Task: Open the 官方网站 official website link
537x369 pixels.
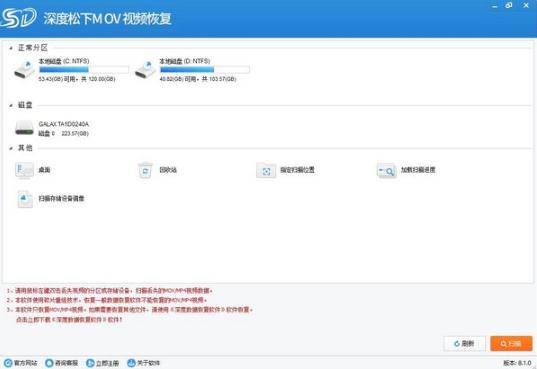Action: pyautogui.click(x=21, y=363)
